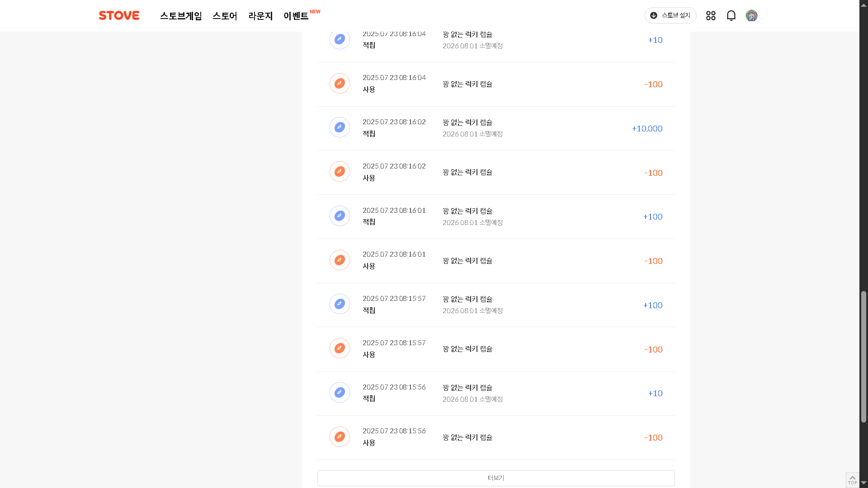Open the STOVE home logo
The image size is (868, 488).
click(x=119, y=15)
